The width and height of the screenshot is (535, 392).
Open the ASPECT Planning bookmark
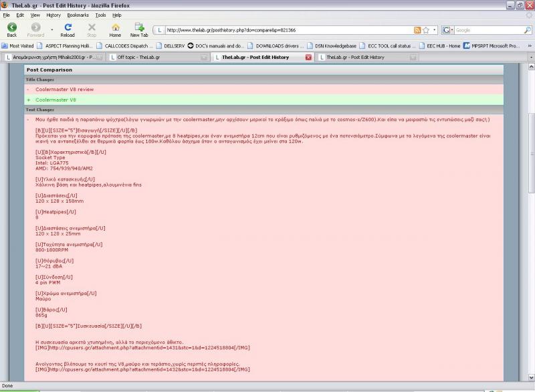pos(65,45)
